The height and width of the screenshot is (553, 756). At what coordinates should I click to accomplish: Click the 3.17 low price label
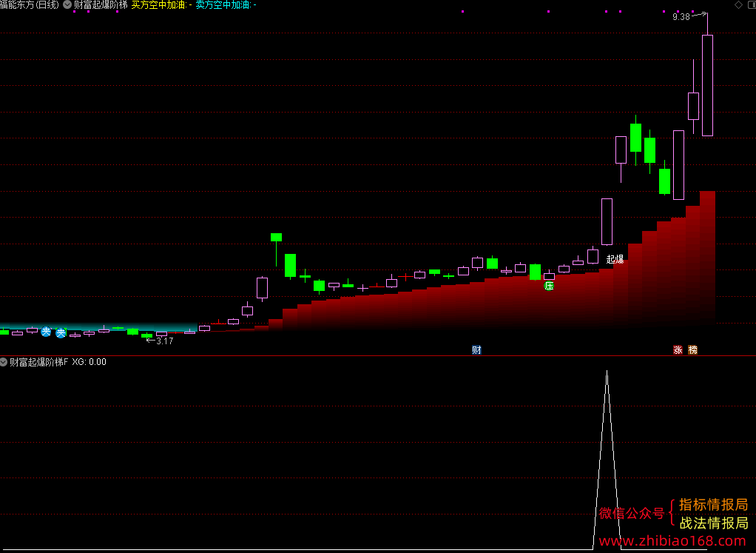tap(164, 341)
